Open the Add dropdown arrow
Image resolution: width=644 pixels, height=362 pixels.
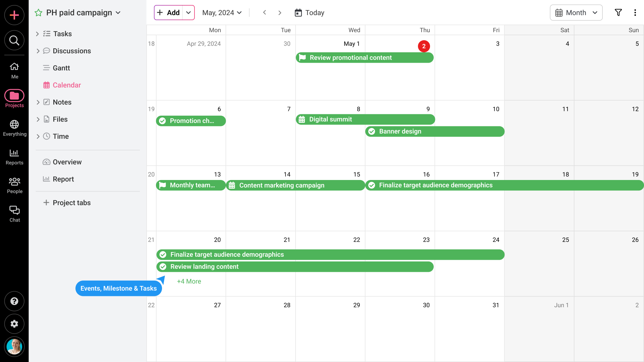[x=189, y=13]
